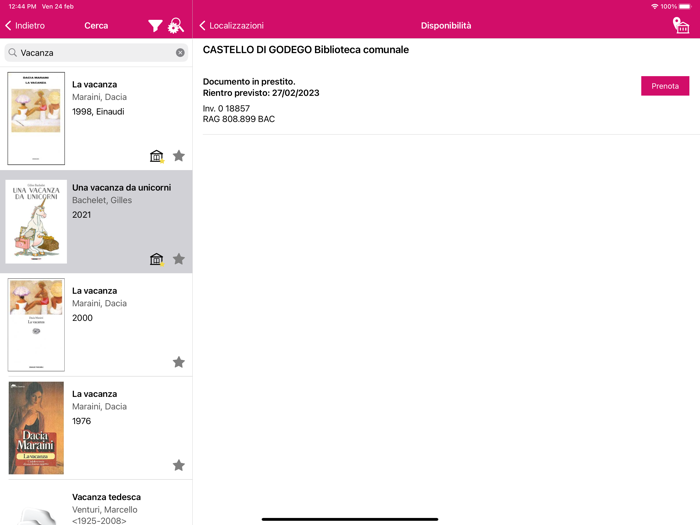Clear the Vacanza search field
Screen dimensions: 700x525
click(180, 53)
